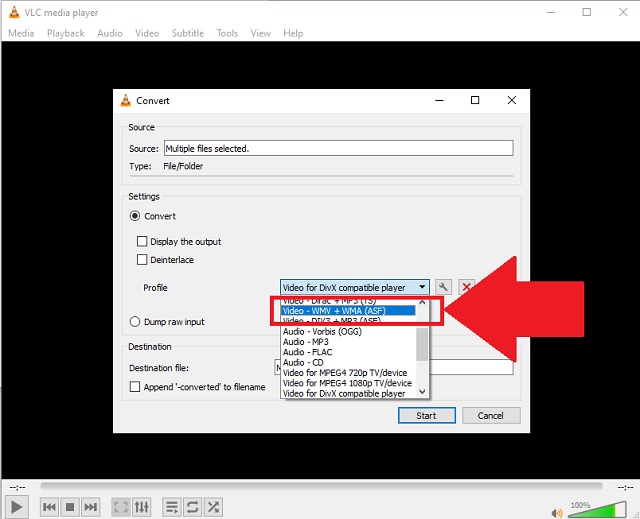Image resolution: width=640 pixels, height=519 pixels.
Task: Close the VLC main window
Action: click(x=623, y=12)
